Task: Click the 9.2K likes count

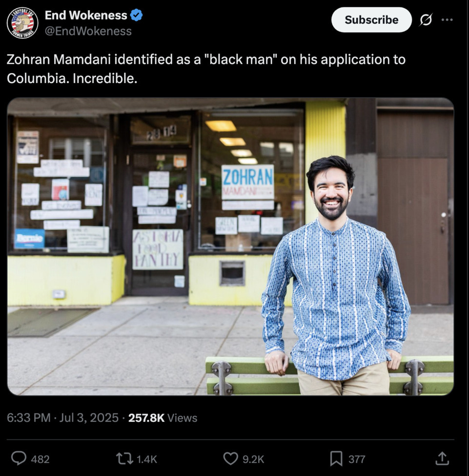Action: pos(253,459)
